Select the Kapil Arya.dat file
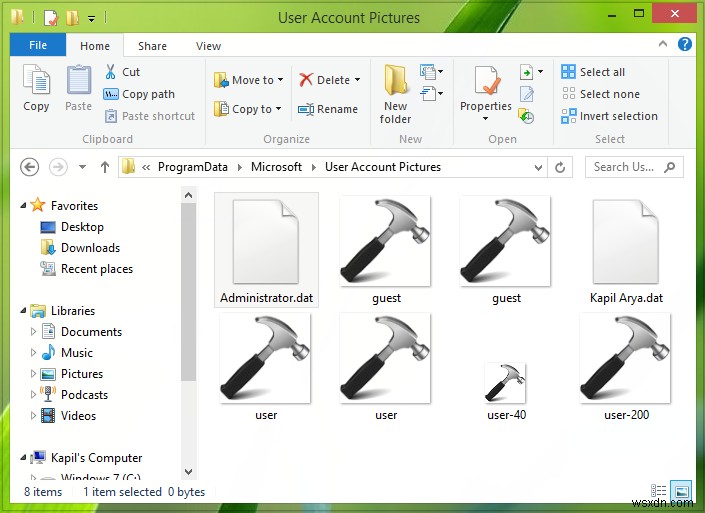This screenshot has width=705, height=513. click(626, 251)
